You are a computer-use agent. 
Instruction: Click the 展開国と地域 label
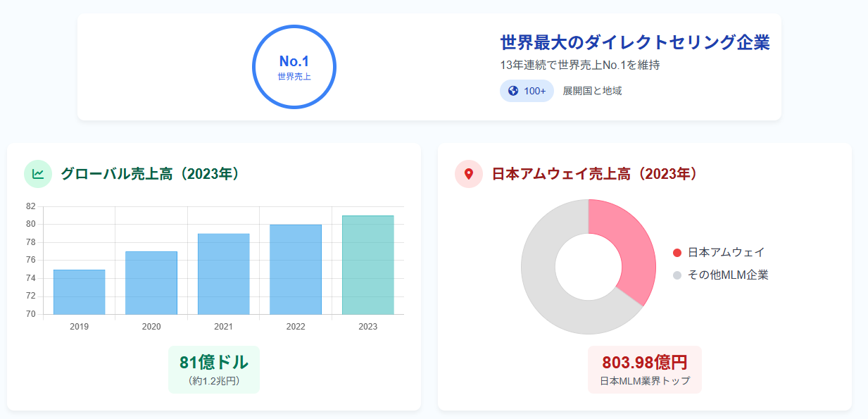coord(592,91)
